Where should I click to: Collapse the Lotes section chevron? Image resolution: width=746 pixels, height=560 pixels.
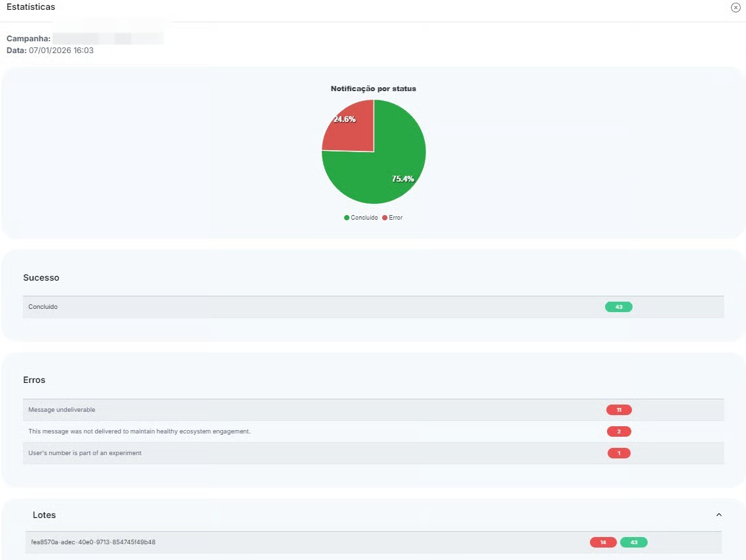(x=718, y=515)
